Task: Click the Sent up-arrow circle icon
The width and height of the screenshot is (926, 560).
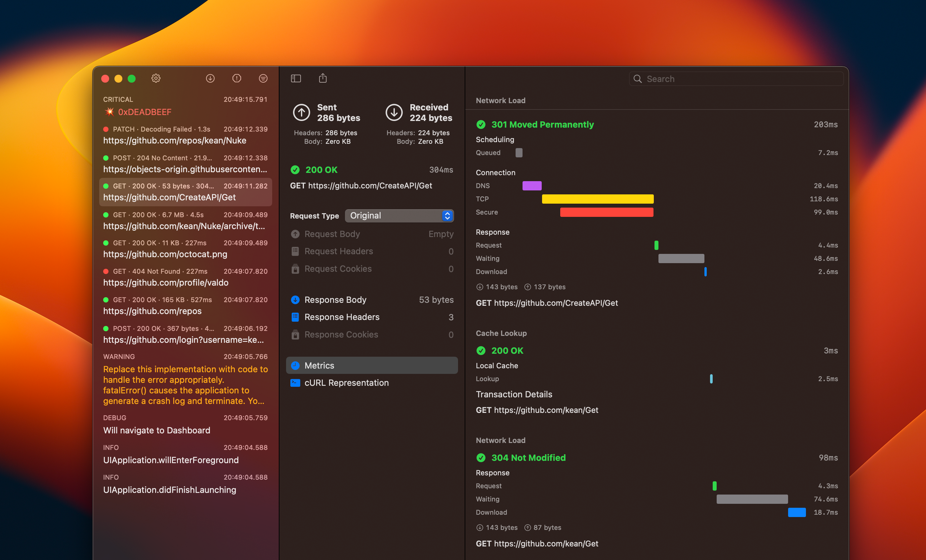Action: [x=301, y=112]
